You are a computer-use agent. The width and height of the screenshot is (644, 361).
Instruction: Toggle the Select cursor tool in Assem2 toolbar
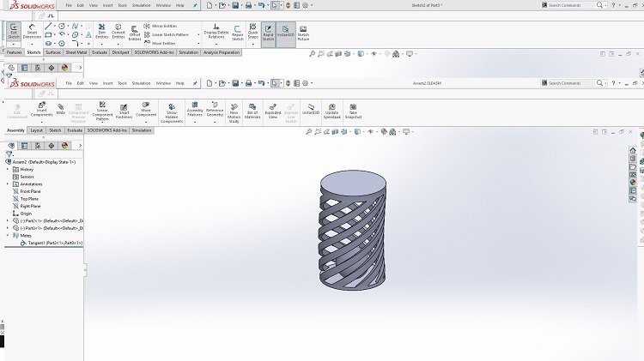click(275, 83)
